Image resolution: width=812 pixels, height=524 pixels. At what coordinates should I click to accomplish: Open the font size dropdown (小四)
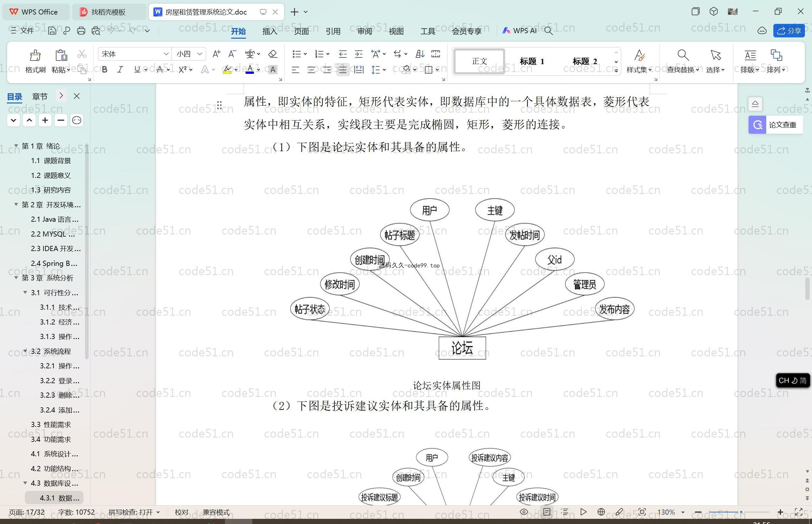pos(200,54)
